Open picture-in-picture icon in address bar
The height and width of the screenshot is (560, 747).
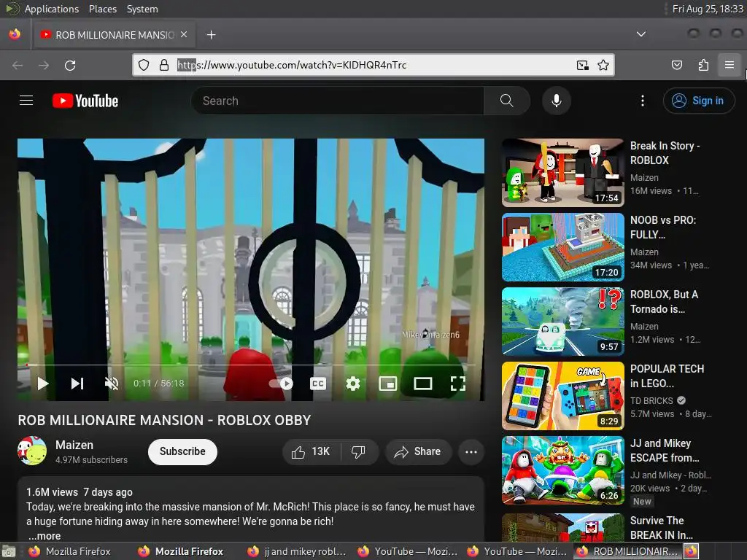click(583, 65)
